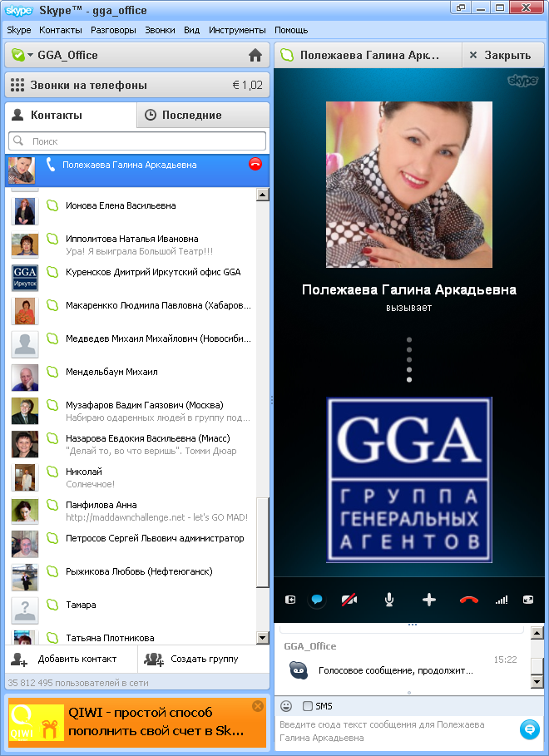
Task: Open the Инструменты menu
Action: [x=237, y=30]
